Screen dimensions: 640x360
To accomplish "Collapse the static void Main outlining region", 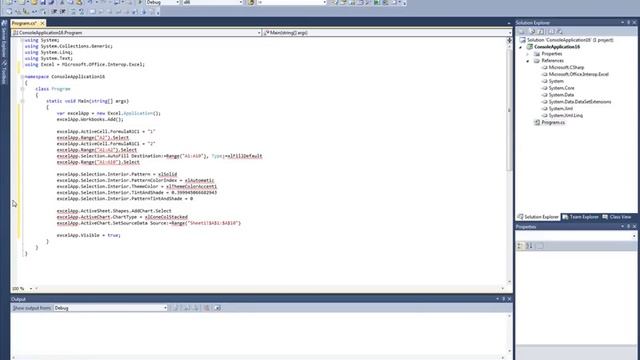I will 22,101.
